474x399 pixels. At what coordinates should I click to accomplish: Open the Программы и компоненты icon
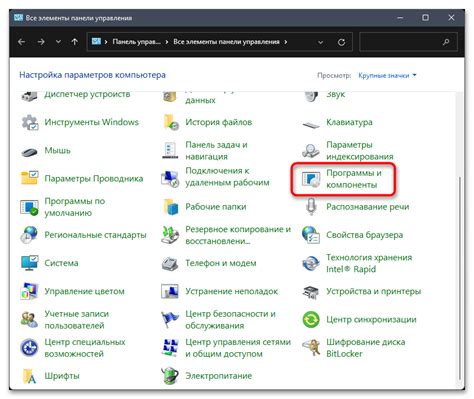(x=311, y=179)
